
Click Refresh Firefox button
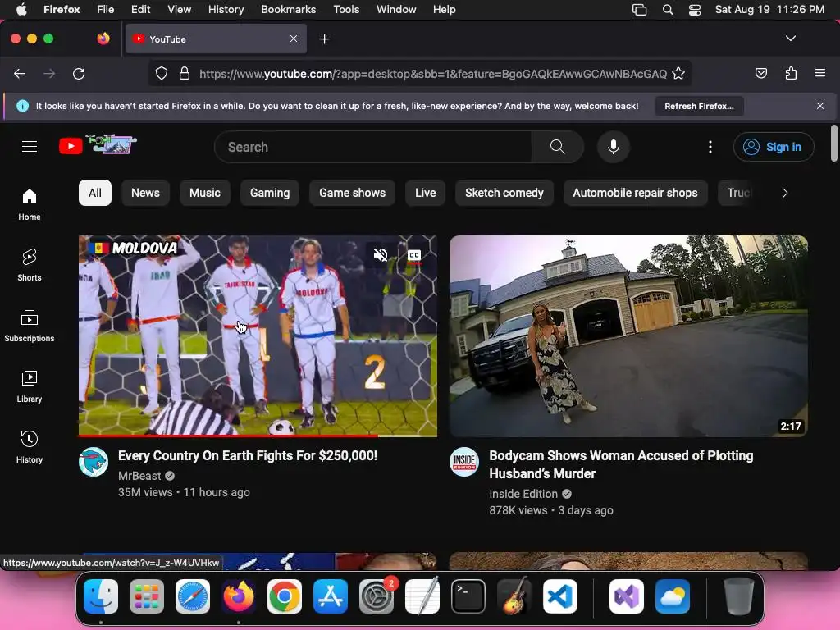pyautogui.click(x=699, y=106)
